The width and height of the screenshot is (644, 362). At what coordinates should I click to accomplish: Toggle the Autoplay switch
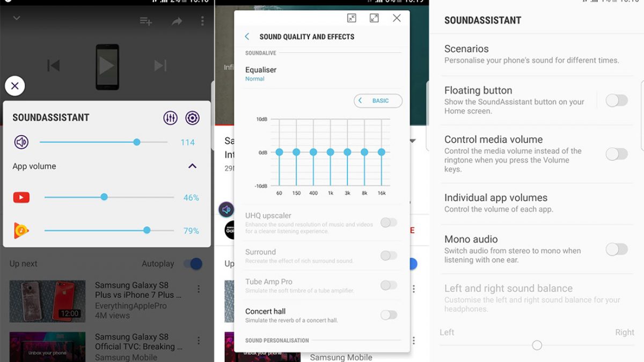coord(193,263)
